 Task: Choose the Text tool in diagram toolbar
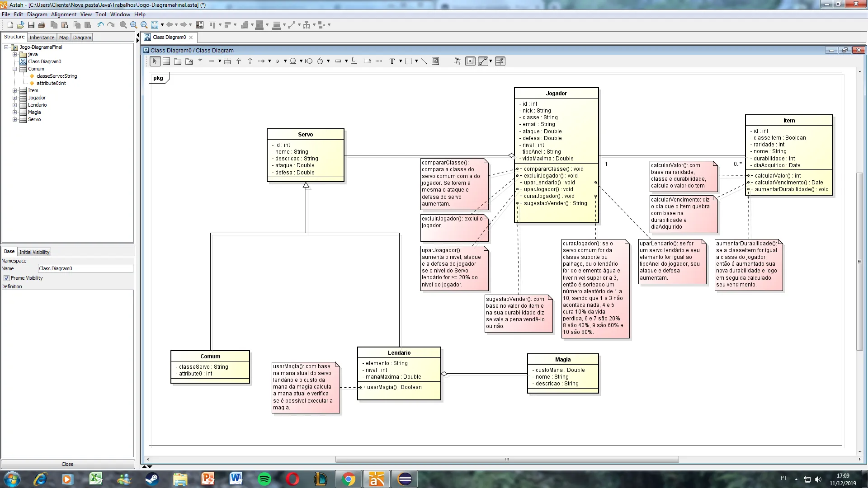(392, 61)
